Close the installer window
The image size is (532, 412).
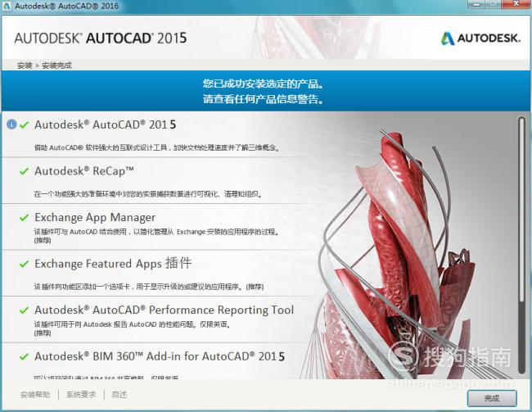tap(516, 4)
